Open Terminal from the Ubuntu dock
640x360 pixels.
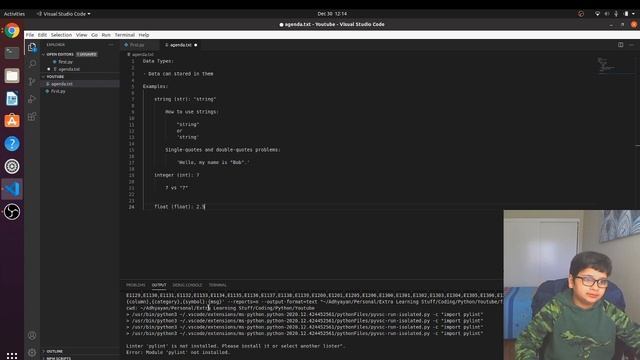pos(12,53)
